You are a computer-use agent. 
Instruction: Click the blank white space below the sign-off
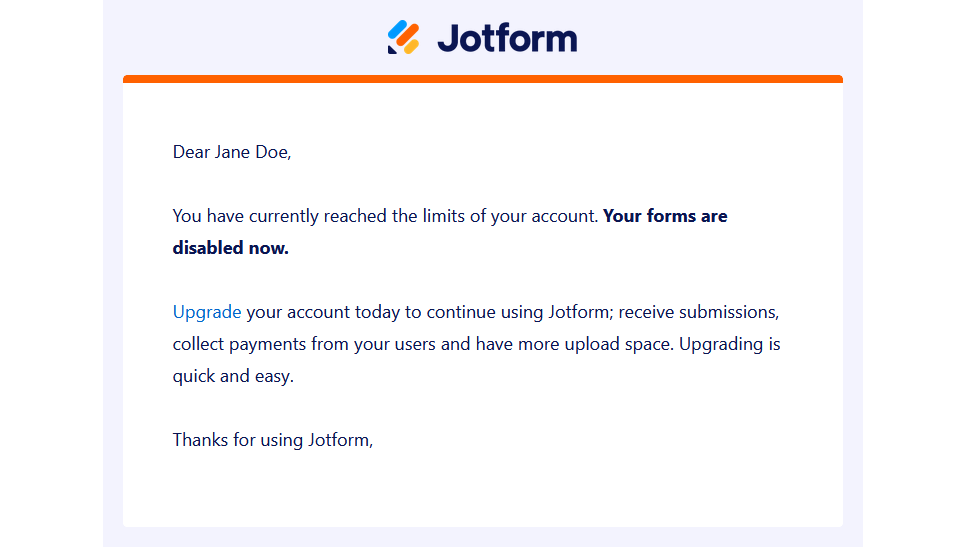point(482,490)
